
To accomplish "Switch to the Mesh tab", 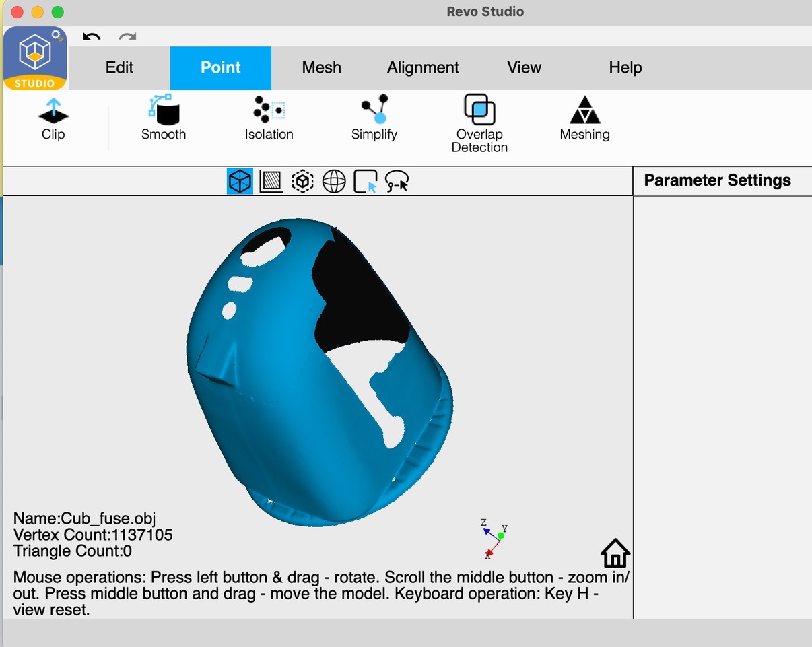I will coord(321,67).
